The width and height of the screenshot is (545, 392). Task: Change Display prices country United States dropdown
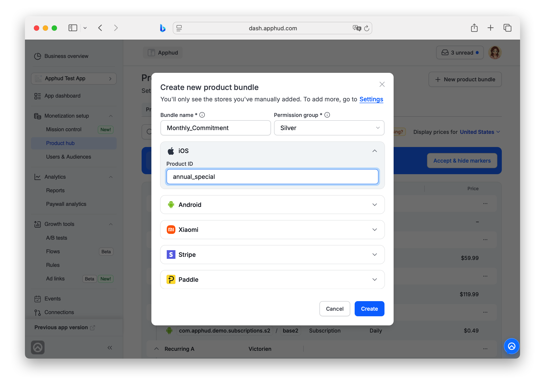coord(480,132)
